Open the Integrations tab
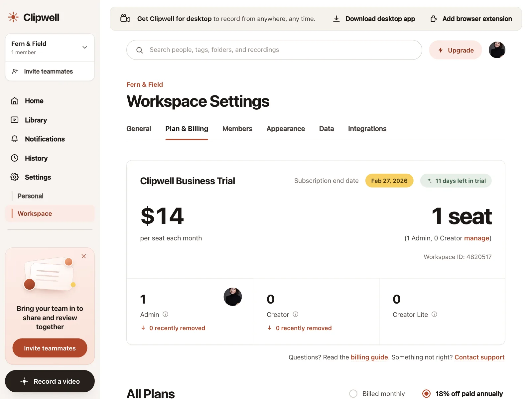The width and height of the screenshot is (532, 399). [367, 129]
